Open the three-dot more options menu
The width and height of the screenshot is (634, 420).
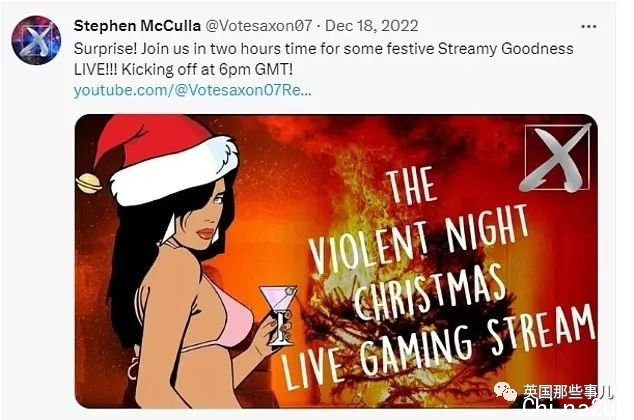588,27
